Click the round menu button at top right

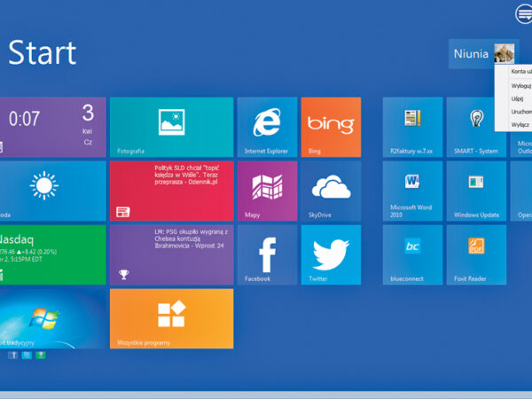[x=523, y=13]
